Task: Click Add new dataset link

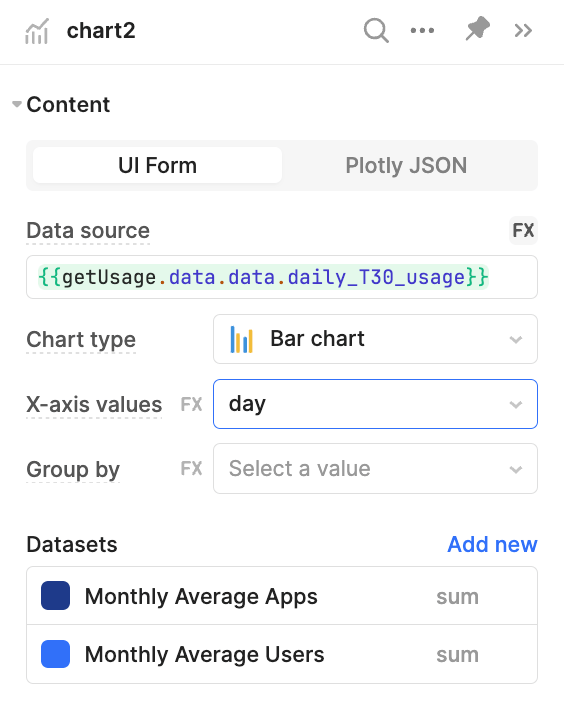Action: [492, 544]
